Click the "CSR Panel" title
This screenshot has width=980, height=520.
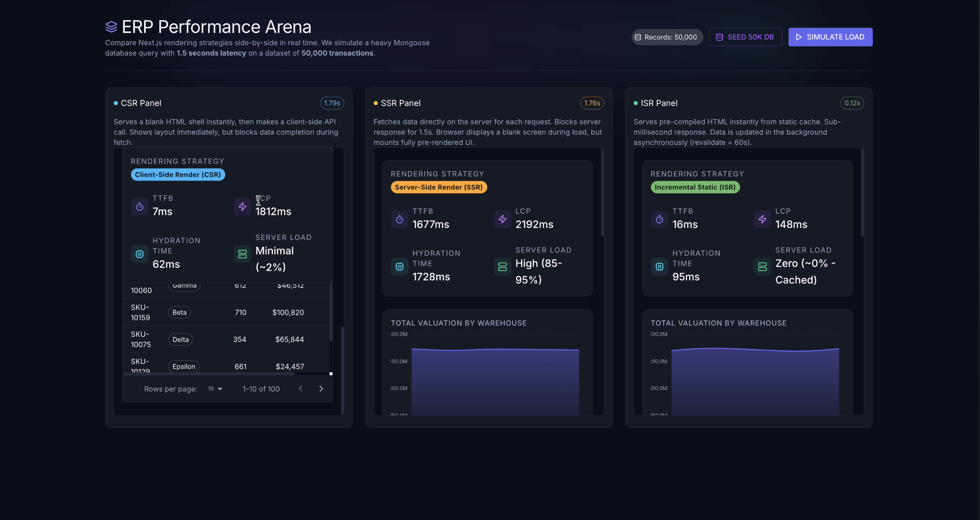(x=141, y=103)
